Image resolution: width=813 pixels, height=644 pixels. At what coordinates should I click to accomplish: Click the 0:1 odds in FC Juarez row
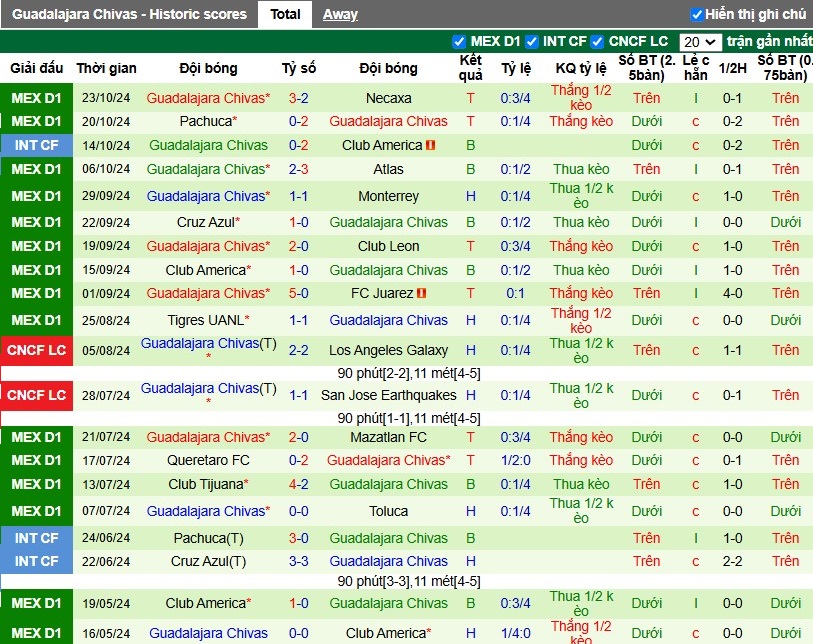pyautogui.click(x=515, y=293)
